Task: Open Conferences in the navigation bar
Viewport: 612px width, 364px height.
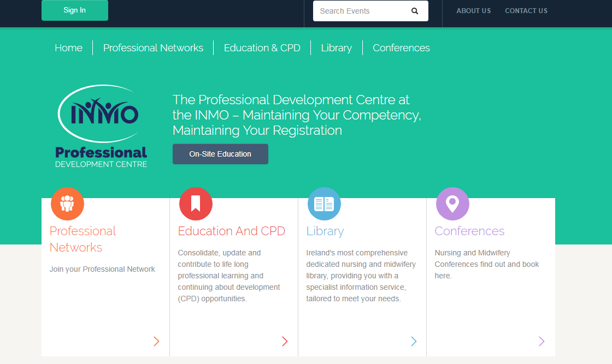Action: (x=401, y=48)
